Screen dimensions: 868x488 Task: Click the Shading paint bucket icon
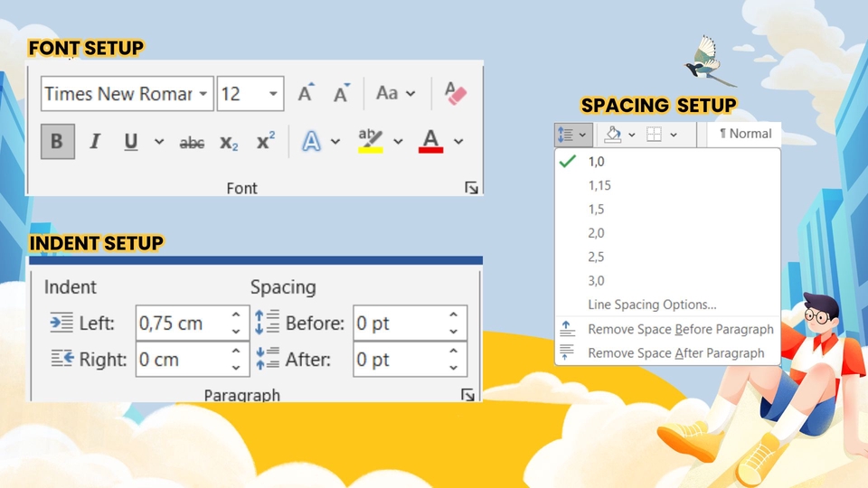612,134
